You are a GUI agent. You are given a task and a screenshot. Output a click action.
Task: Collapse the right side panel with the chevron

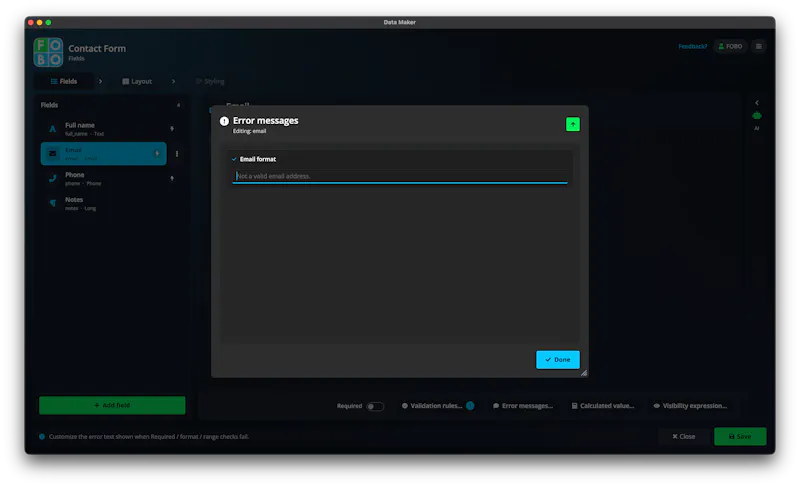click(x=757, y=102)
